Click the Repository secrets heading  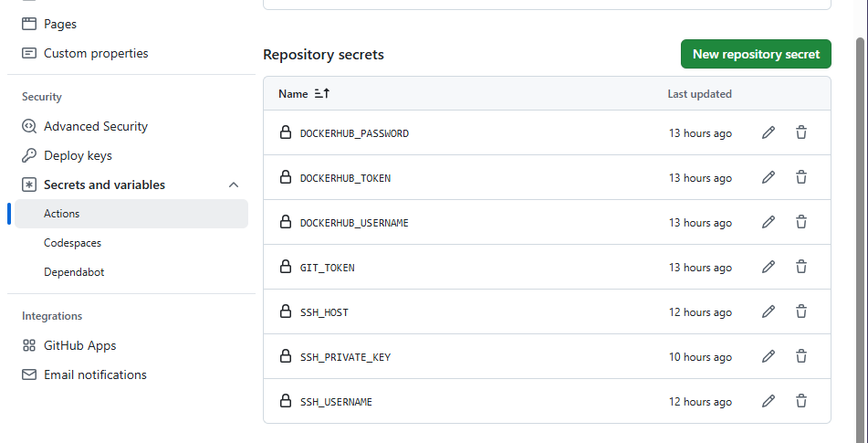tap(323, 55)
